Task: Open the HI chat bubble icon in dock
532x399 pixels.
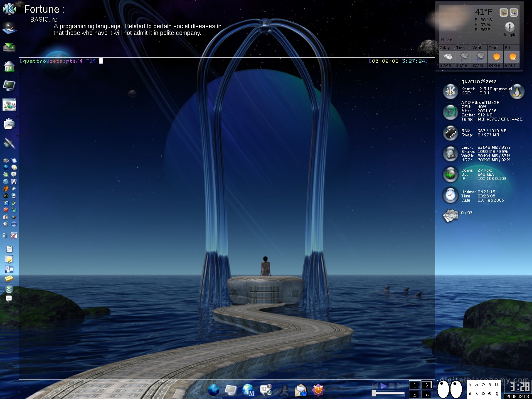Action: click(266, 390)
